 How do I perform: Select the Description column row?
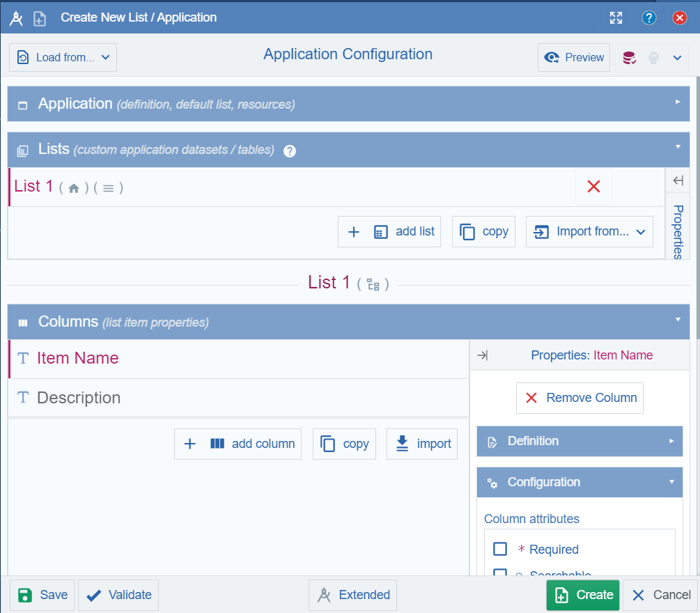237,398
